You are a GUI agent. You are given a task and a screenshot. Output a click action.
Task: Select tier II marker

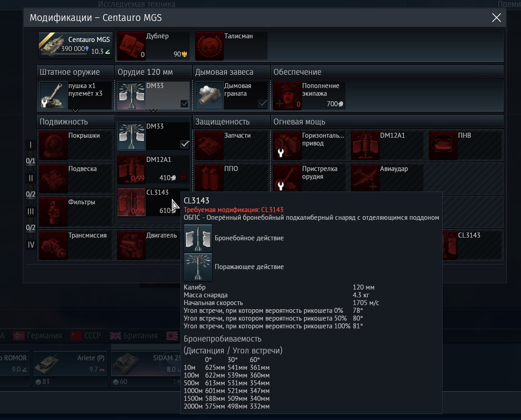pyautogui.click(x=31, y=178)
